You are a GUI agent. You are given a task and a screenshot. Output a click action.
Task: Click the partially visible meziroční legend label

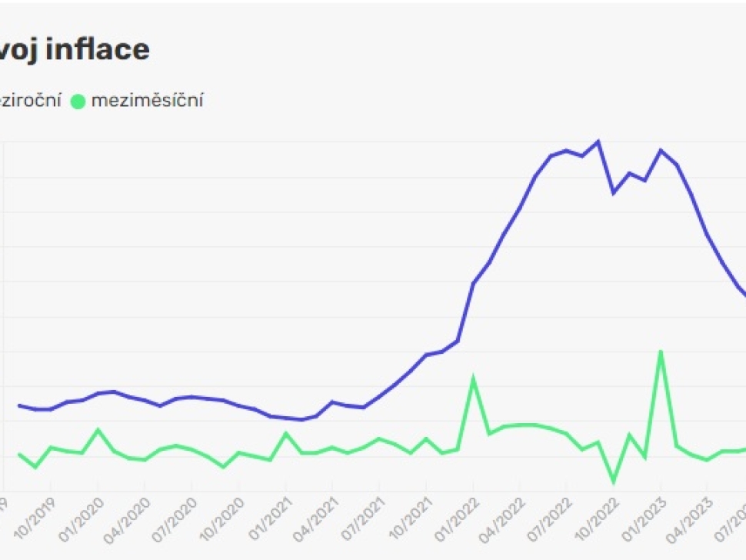click(x=31, y=101)
